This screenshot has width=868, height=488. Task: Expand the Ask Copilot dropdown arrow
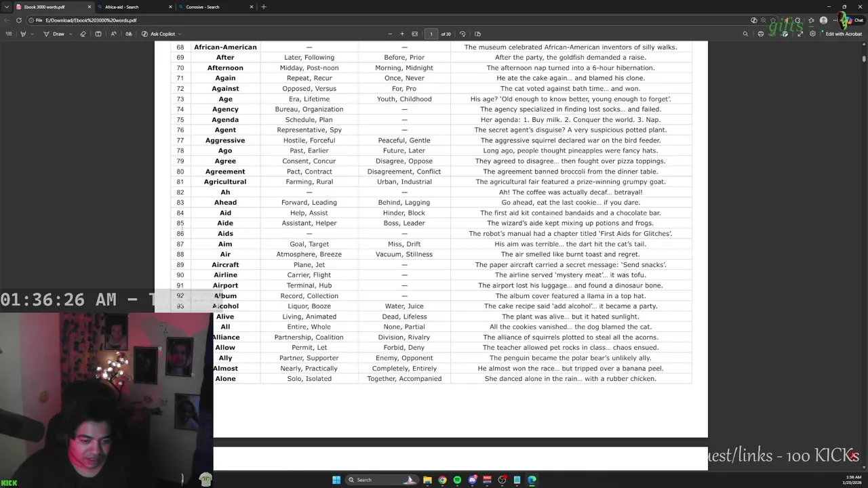tap(180, 34)
